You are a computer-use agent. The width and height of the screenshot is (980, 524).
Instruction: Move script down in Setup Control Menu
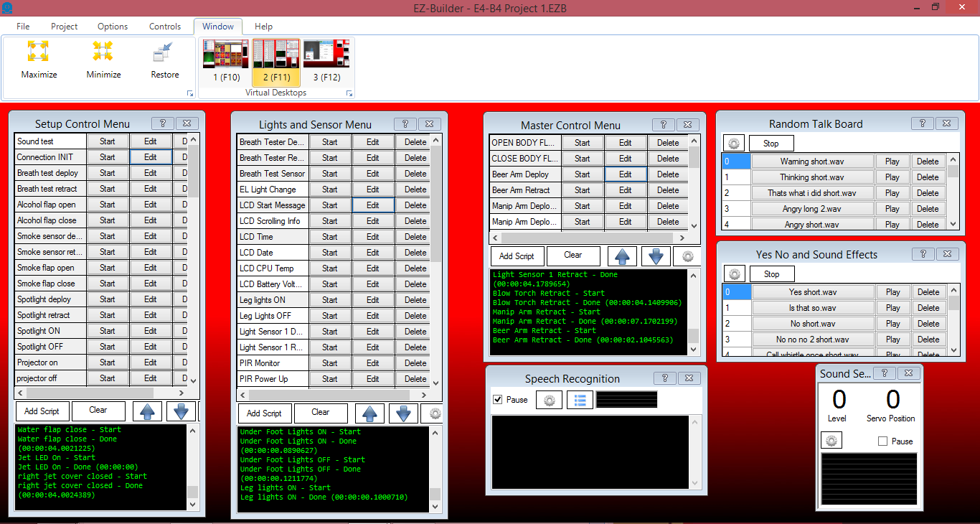pyautogui.click(x=182, y=411)
